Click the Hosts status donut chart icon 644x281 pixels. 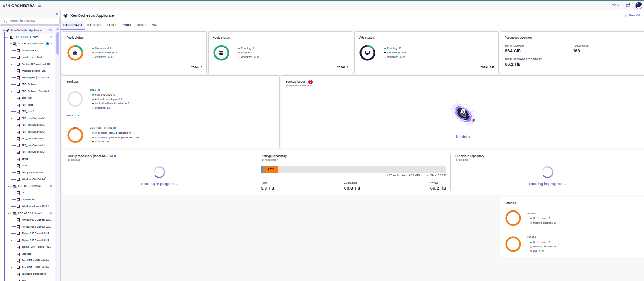click(x=221, y=53)
